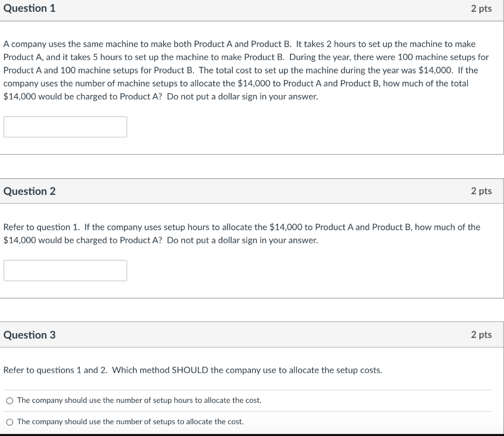The width and height of the screenshot is (504, 436).
Task: Select the second radio button under Question 3
Action: (x=9, y=421)
